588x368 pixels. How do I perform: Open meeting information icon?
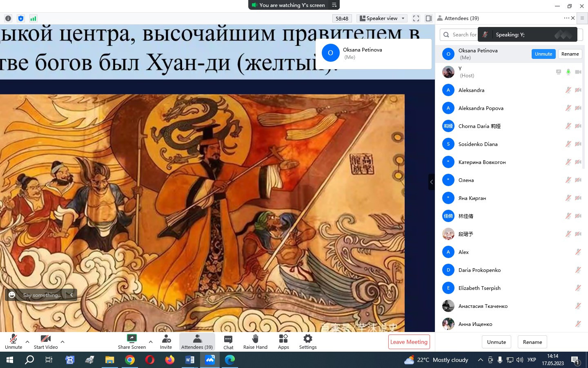point(8,18)
